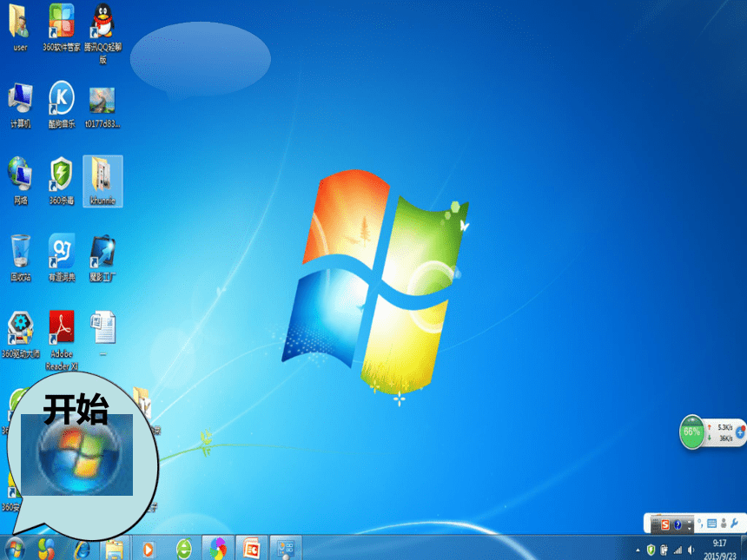The height and width of the screenshot is (560, 747).
Task: Select the 360驱动大师 shortcut
Action: [x=21, y=334]
